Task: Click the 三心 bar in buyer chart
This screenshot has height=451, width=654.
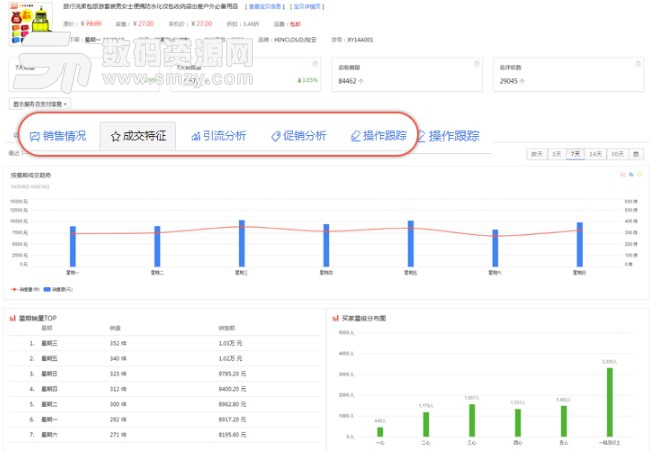Action: pyautogui.click(x=472, y=421)
